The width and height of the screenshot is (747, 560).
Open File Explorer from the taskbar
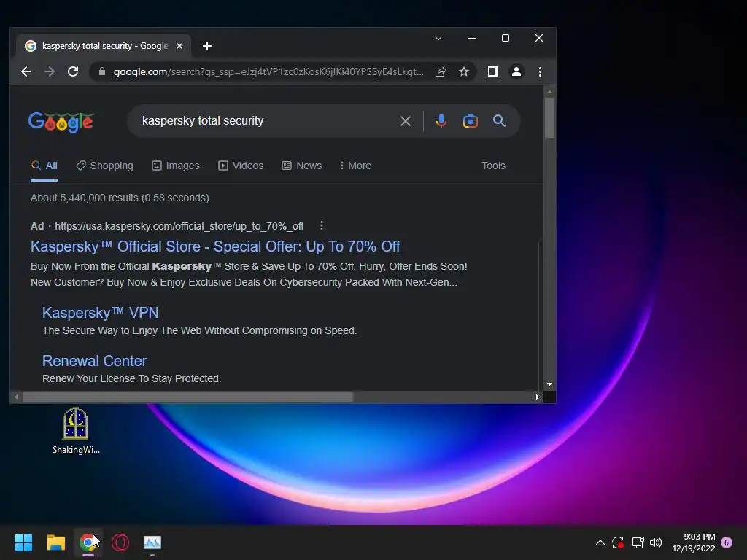click(x=55, y=542)
